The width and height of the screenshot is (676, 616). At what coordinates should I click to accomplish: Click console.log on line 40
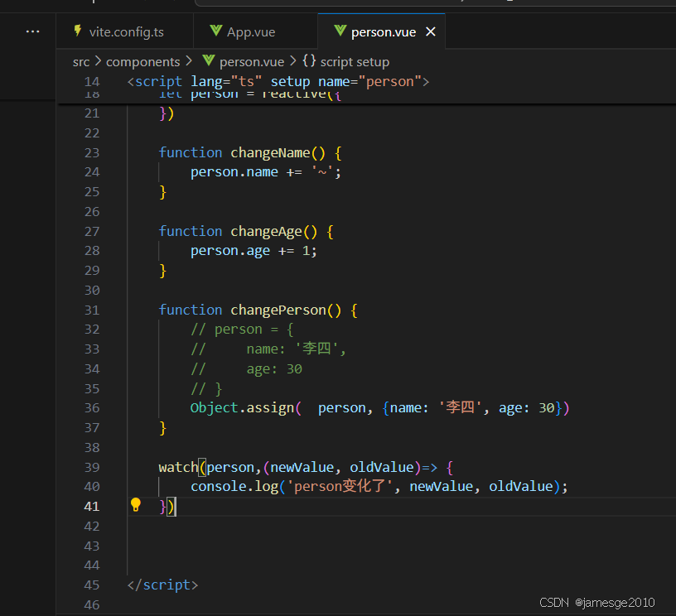(x=234, y=487)
